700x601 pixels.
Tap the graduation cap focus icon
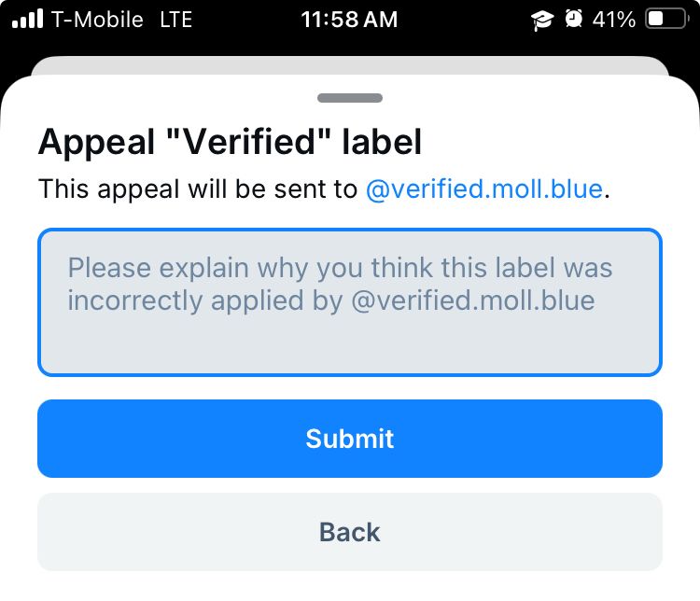coord(542,20)
